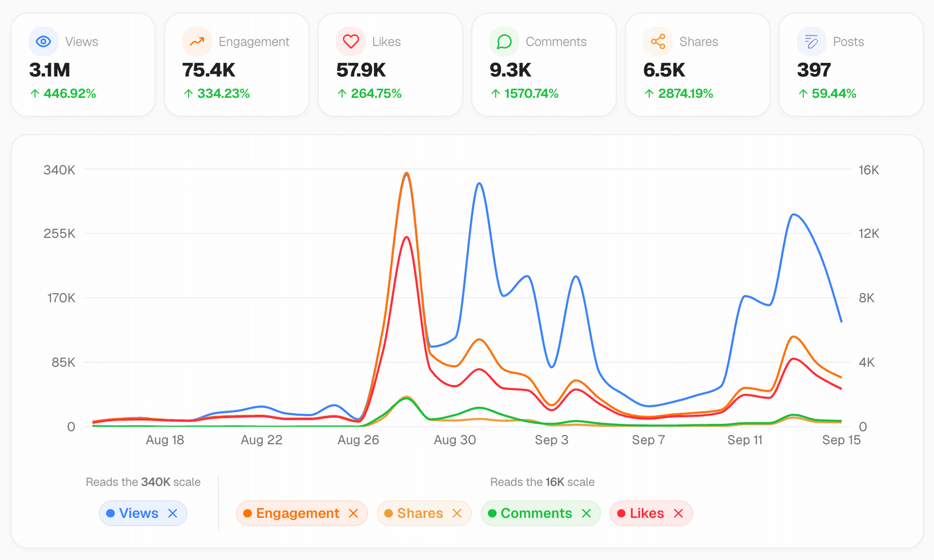Viewport: 934px width, 560px height.
Task: Click the Engagement trend arrow icon
Action: (197, 42)
